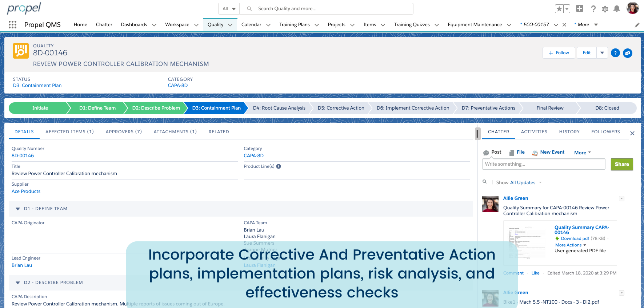Click the File chatter action
644x308 pixels.
click(x=517, y=152)
